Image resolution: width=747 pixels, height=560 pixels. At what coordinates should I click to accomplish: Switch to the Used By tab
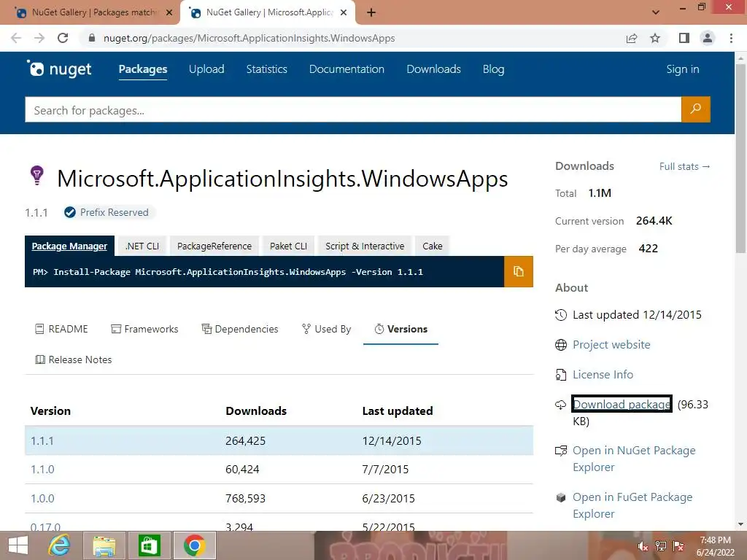(326, 329)
